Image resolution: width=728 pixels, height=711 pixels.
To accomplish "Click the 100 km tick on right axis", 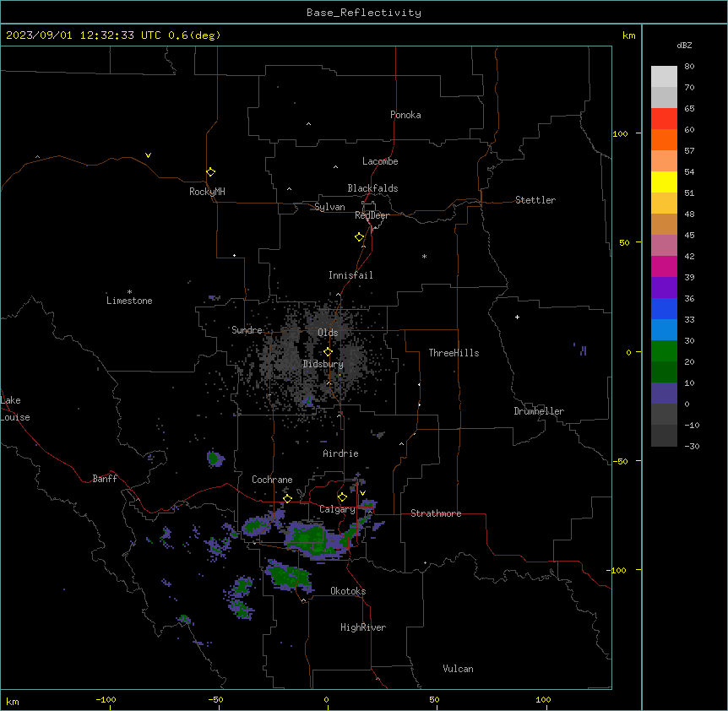I will coord(620,133).
